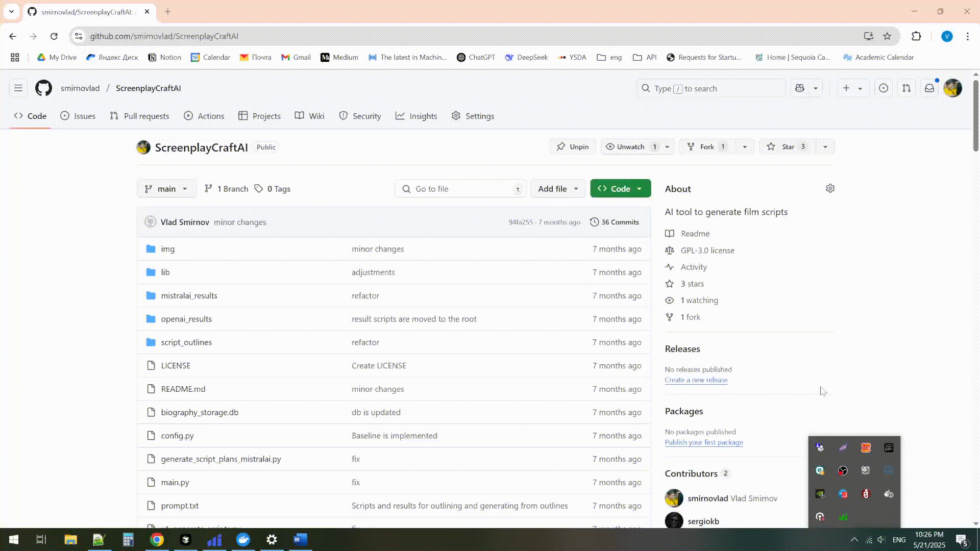Click the GitHub Octocat home logo
The image size is (980, 551).
coord(43,88)
